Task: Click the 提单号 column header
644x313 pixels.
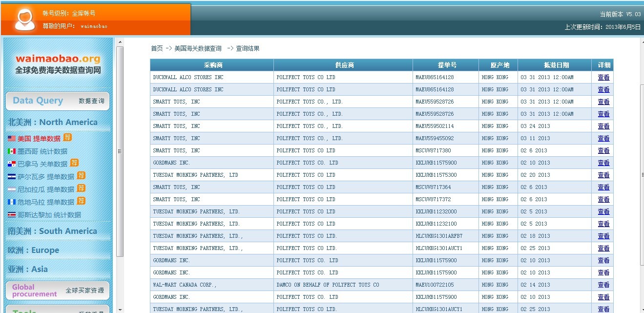Action: click(x=446, y=65)
